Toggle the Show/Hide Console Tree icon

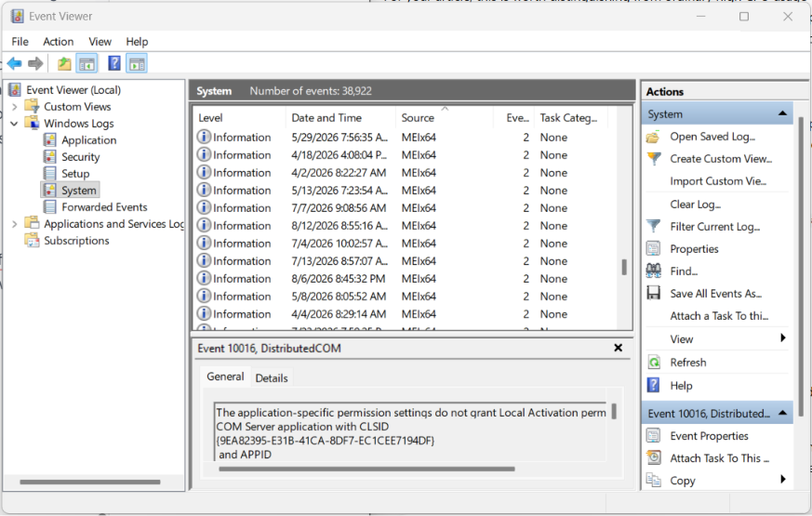pyautogui.click(x=87, y=63)
